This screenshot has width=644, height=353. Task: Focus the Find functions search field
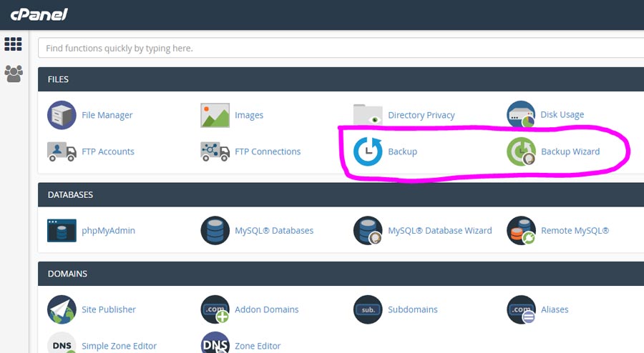click(x=341, y=48)
